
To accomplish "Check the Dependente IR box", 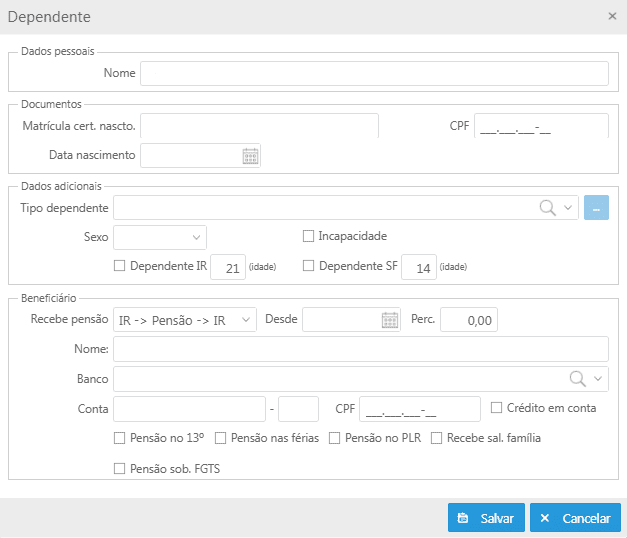I will [x=120, y=266].
